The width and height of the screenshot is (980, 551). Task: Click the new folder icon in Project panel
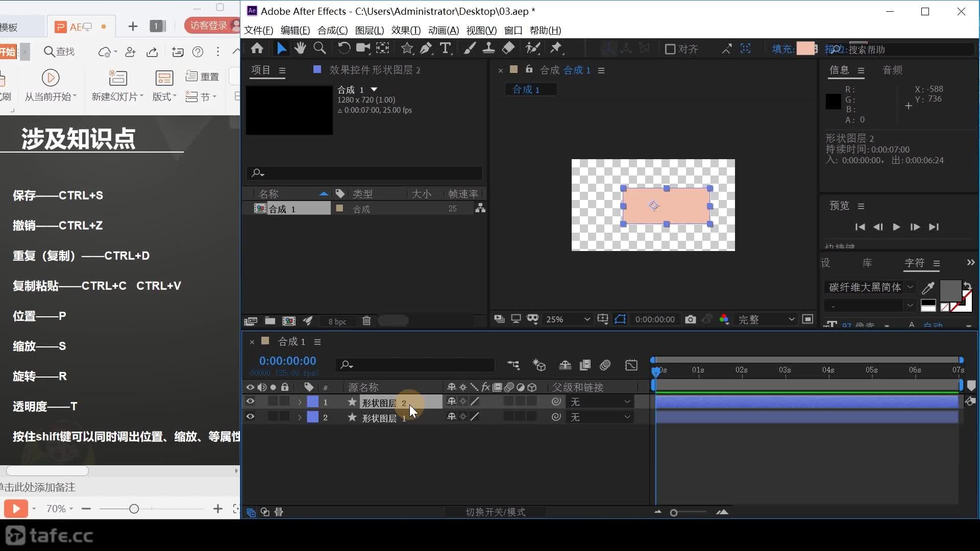coord(270,321)
